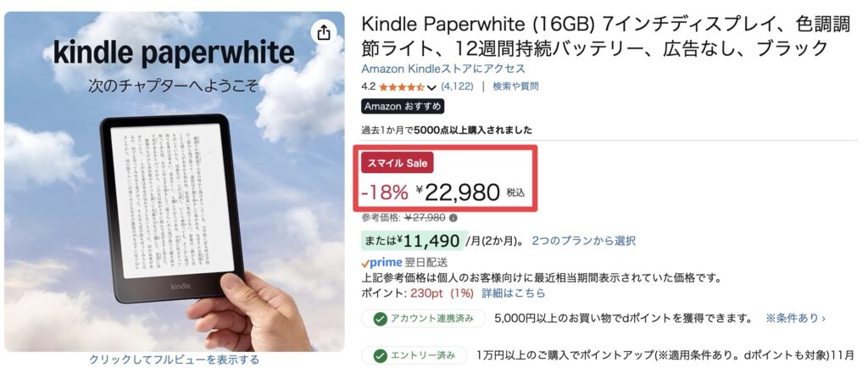Viewport: 868px width, 368px height.
Task: Click the Amazon おすすめ badge
Action: 403,107
